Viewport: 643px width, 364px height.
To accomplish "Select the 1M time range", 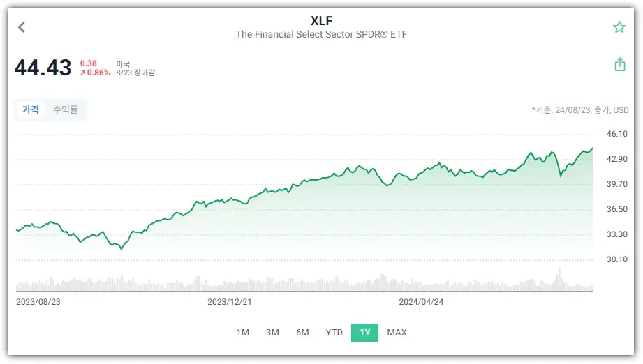I will click(x=242, y=333).
